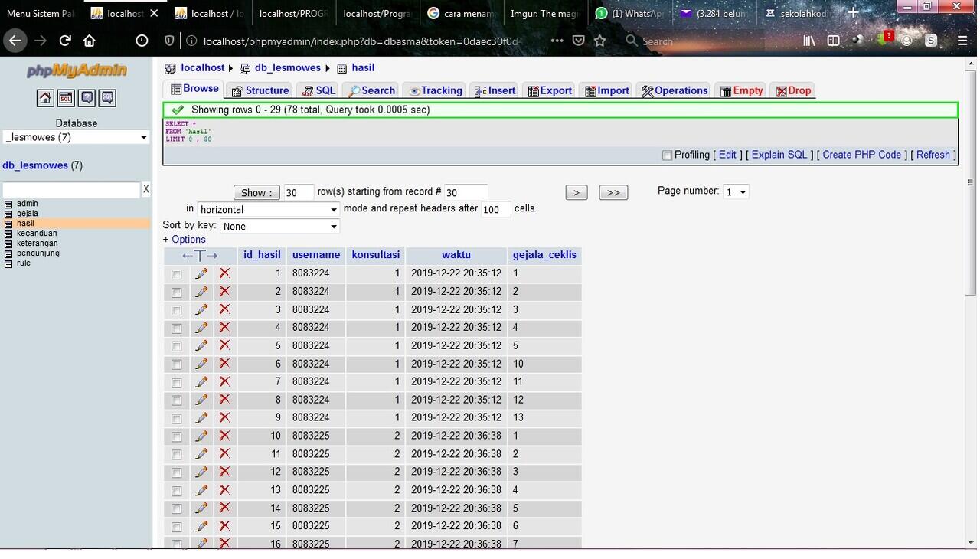Edit row with id_hasil 5 pencil
The image size is (980, 559).
[201, 345]
